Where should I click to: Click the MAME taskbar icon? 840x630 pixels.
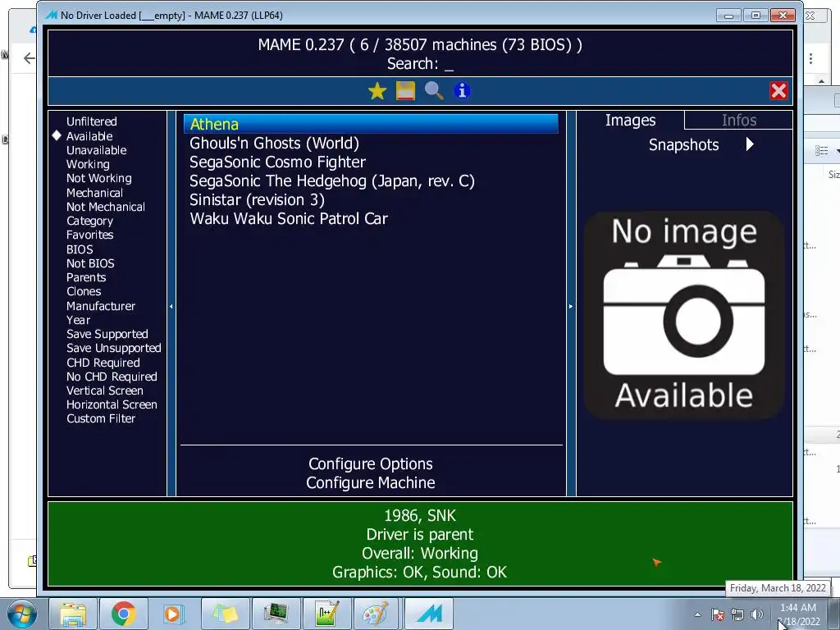[428, 614]
